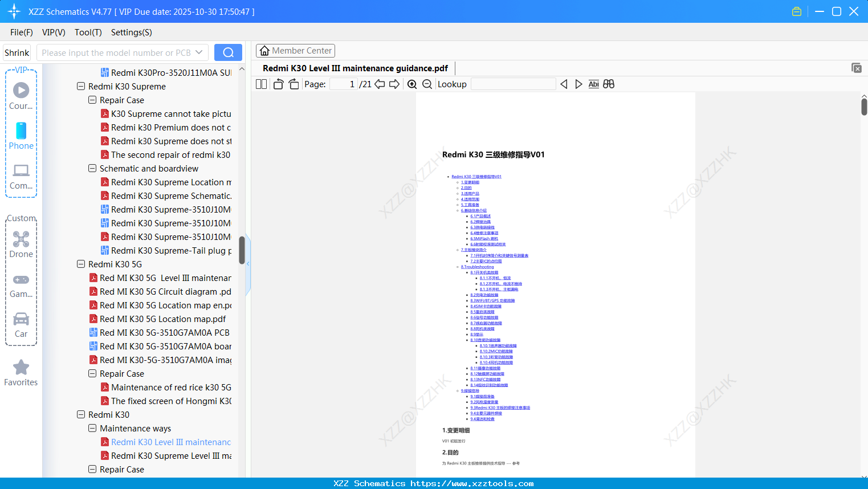The image size is (868, 489).
Task: Open 'Red MI K30 5G Location map.pdf'
Action: (x=157, y=319)
